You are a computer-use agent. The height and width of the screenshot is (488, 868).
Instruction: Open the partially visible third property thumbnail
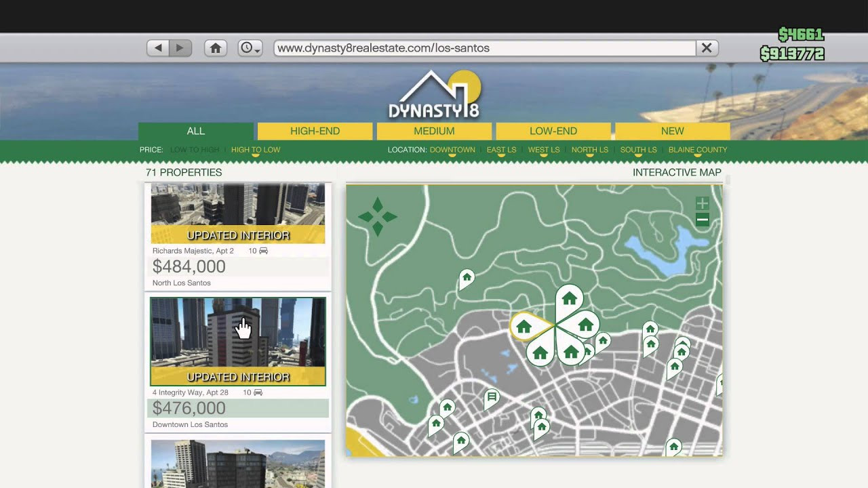pos(238,464)
